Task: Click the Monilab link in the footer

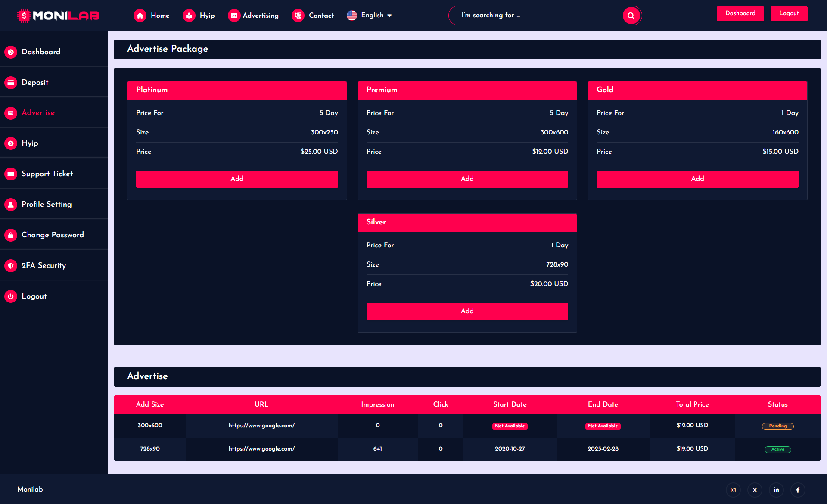Action: 30,489
